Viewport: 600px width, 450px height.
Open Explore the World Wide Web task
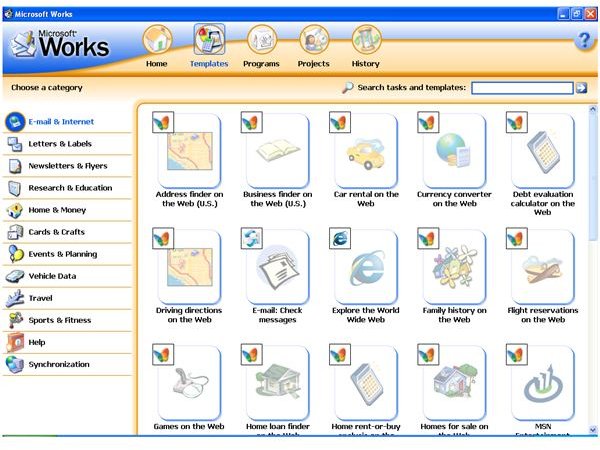click(366, 267)
